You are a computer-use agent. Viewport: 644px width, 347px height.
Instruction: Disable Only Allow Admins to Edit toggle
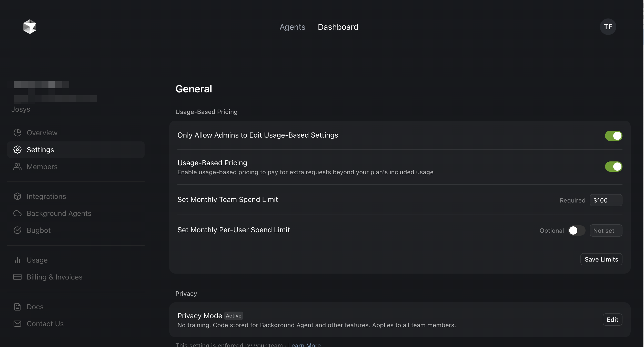[613, 136]
